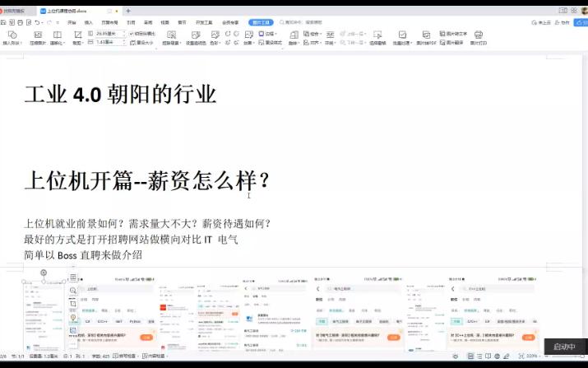
Task: Open the 开发工具 Developer tab
Action: click(204, 22)
